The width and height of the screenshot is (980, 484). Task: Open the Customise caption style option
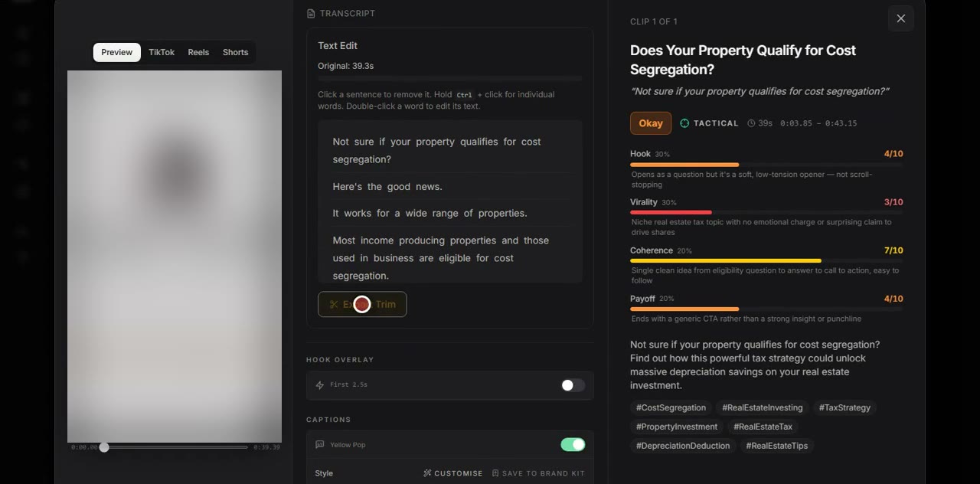(452, 473)
